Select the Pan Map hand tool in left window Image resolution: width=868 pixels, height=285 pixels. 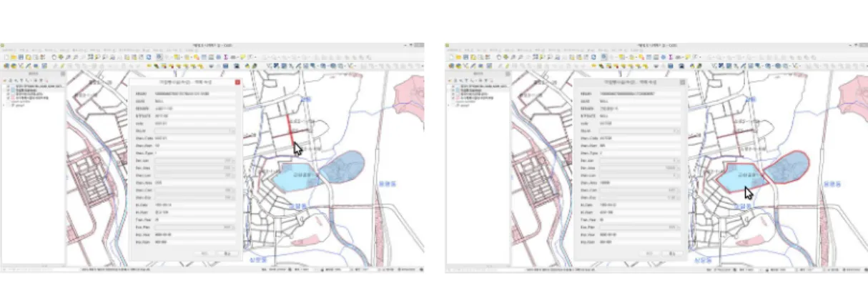click(x=54, y=57)
